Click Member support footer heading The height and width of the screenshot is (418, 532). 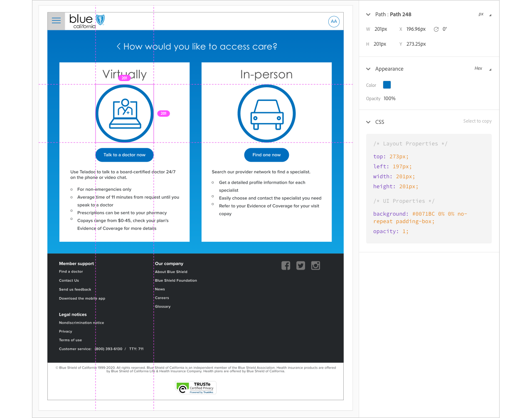tap(76, 264)
